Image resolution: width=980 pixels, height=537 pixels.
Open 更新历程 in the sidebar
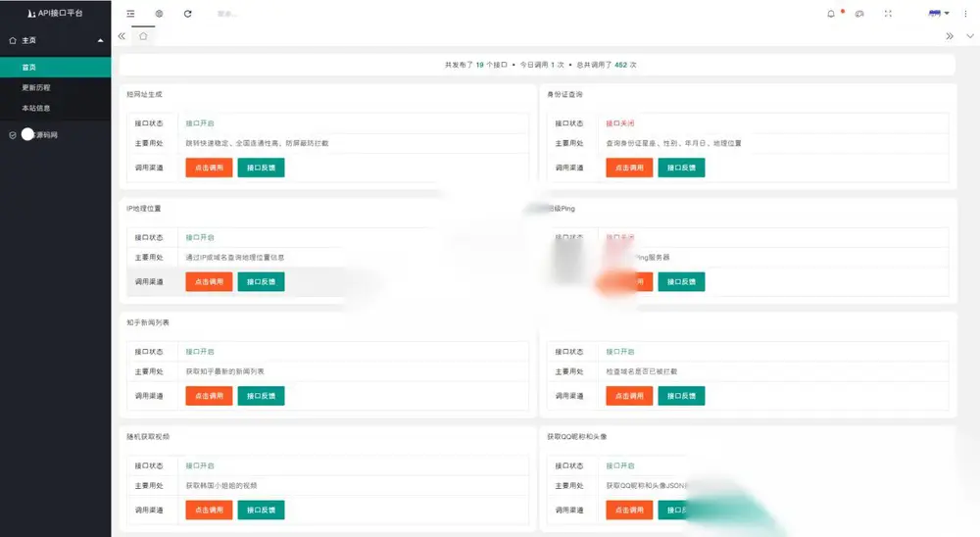point(56,87)
